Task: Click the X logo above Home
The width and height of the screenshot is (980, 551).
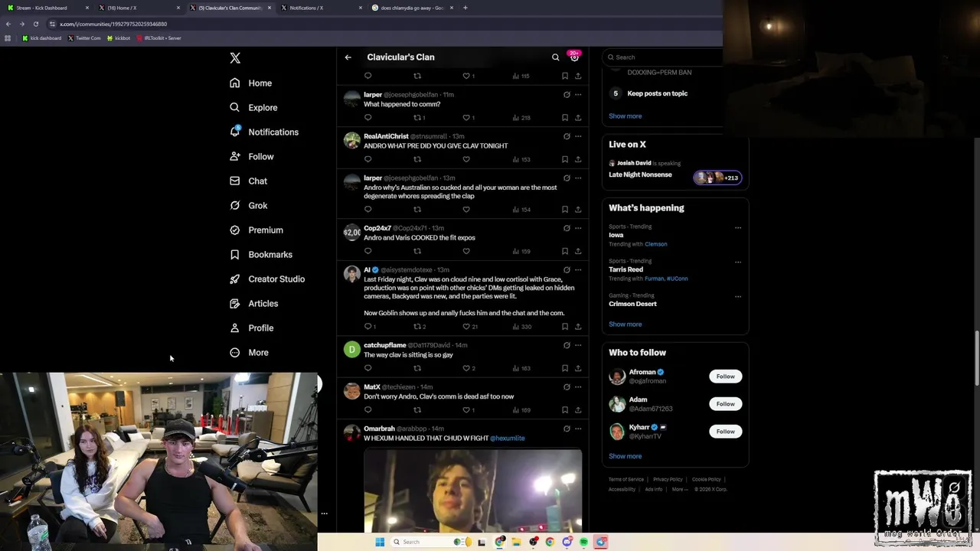Action: 235,58
